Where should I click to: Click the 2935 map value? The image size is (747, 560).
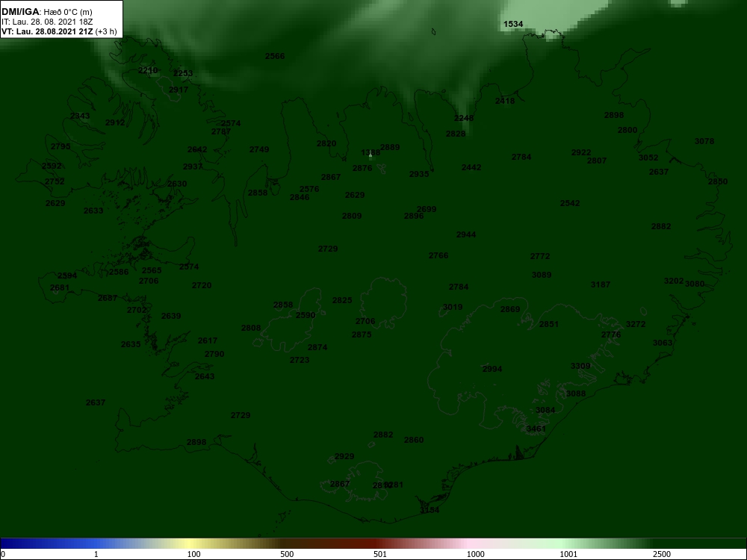[x=419, y=174]
